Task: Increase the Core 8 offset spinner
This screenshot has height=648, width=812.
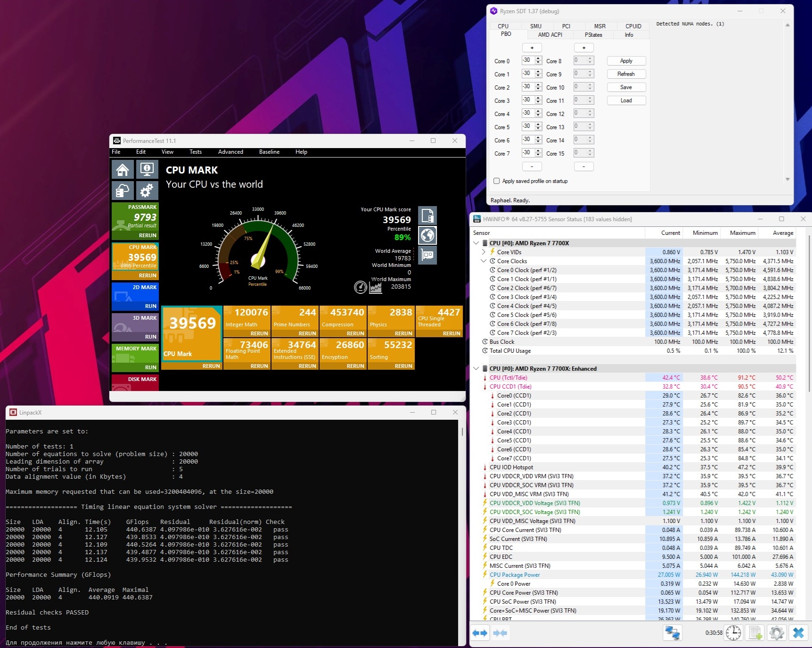Action: coord(590,58)
